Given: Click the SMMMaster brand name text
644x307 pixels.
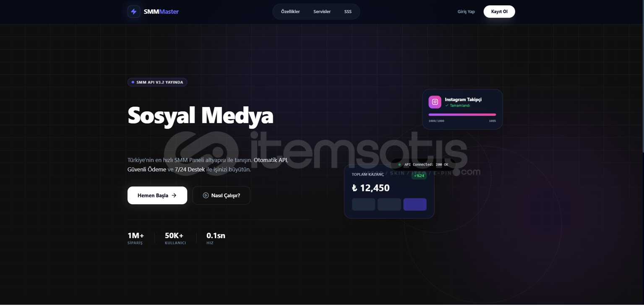Looking at the screenshot, I should 161,12.
